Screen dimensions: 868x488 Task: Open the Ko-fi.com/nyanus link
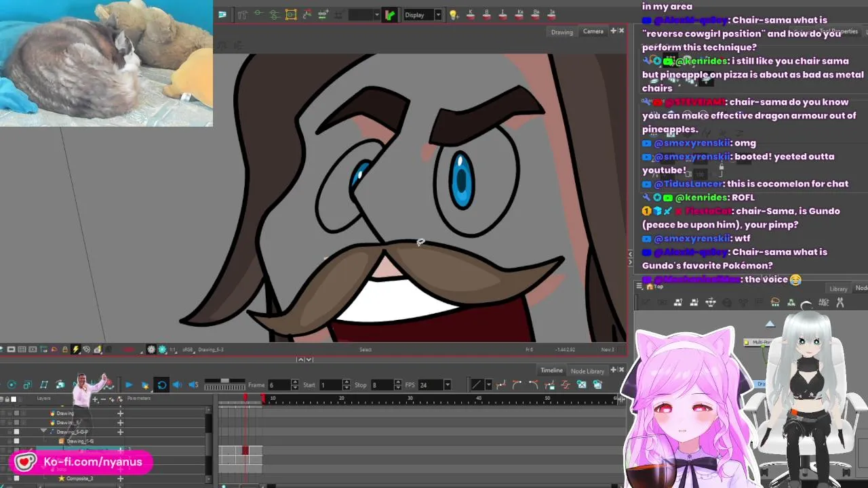click(x=81, y=462)
